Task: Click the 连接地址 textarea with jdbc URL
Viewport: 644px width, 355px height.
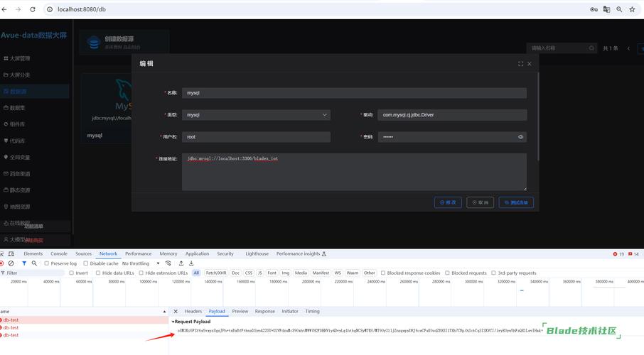Action: [x=354, y=172]
